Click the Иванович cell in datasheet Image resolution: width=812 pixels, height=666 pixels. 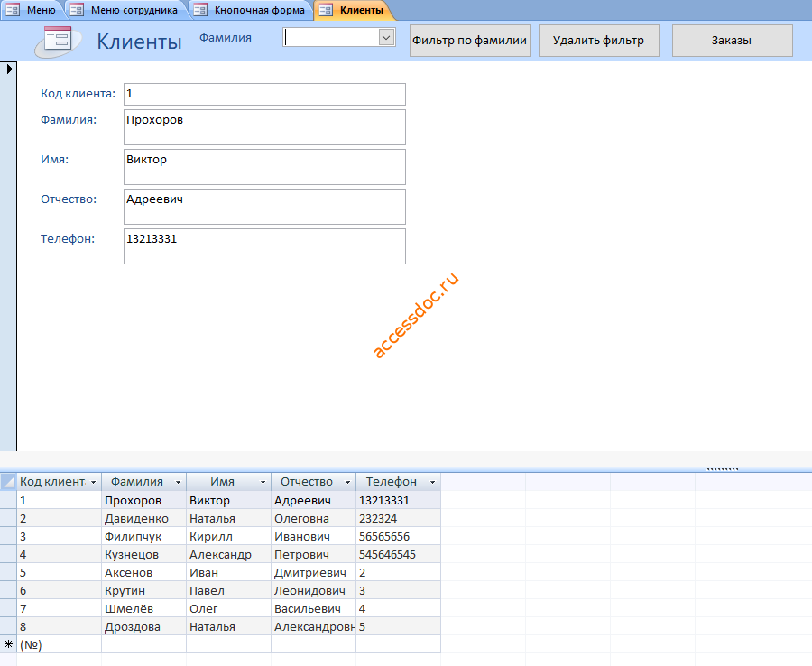313,537
